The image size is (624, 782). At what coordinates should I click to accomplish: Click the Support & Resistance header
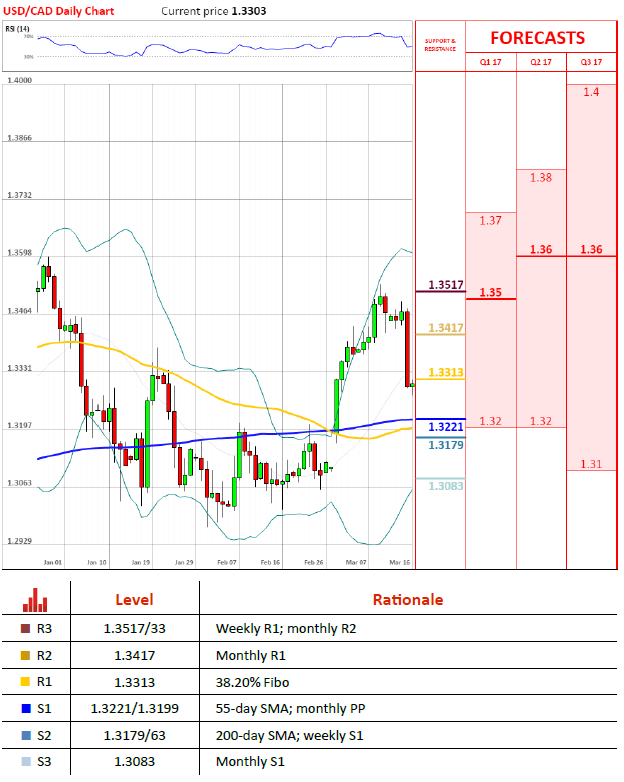440,45
